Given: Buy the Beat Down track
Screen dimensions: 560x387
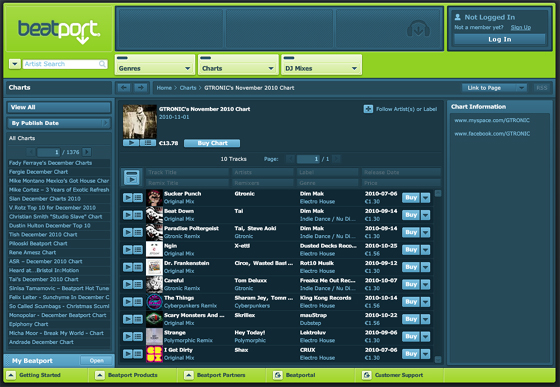Looking at the screenshot, I should pos(411,215).
